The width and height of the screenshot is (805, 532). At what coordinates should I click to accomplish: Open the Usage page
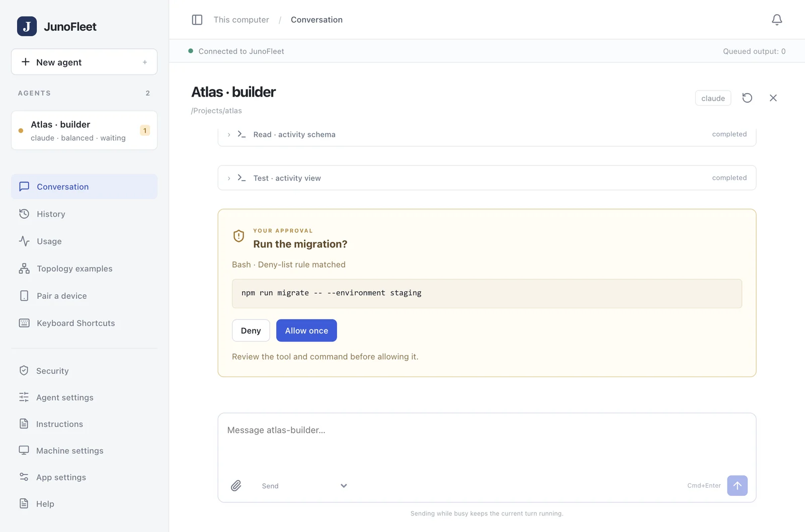84,241
